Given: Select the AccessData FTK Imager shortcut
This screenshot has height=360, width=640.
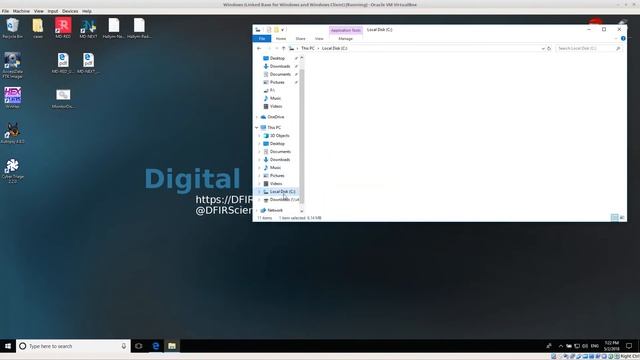Looking at the screenshot, I should (x=12, y=64).
